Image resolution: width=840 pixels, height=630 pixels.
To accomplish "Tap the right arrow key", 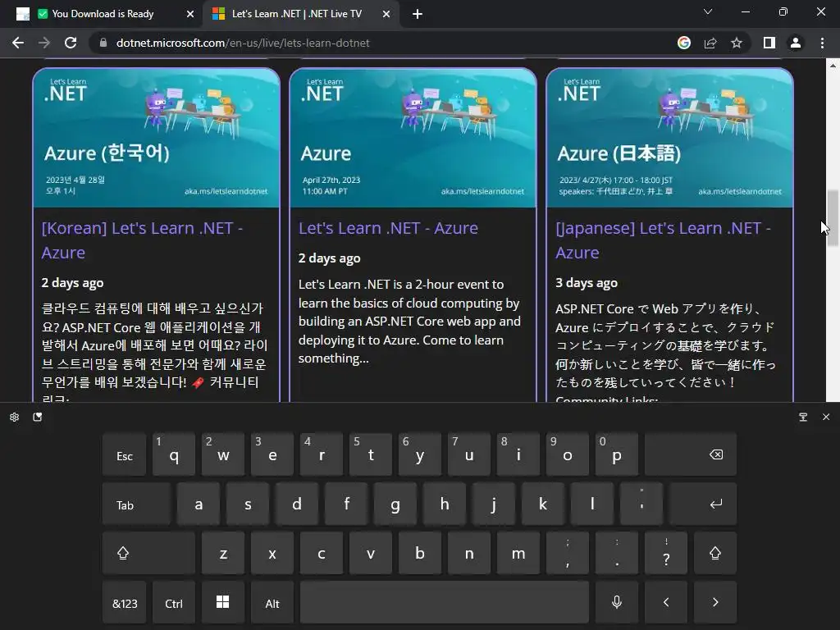I will [715, 603].
